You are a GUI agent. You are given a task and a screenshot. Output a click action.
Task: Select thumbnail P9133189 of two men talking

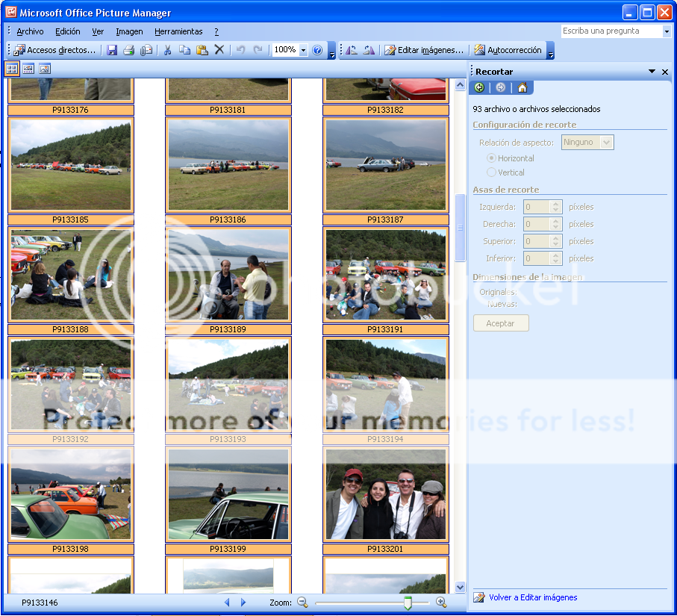pyautogui.click(x=228, y=275)
